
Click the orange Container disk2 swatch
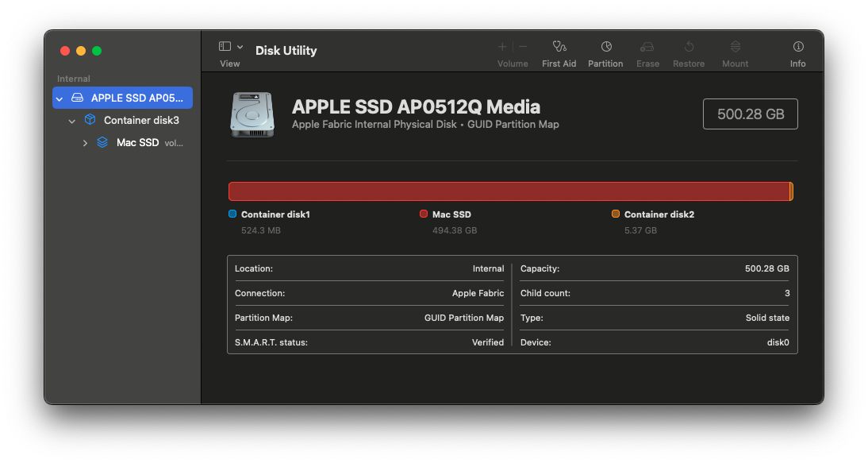[616, 214]
